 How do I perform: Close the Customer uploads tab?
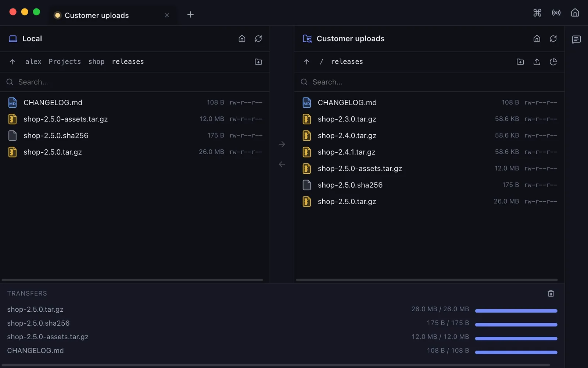(x=167, y=15)
